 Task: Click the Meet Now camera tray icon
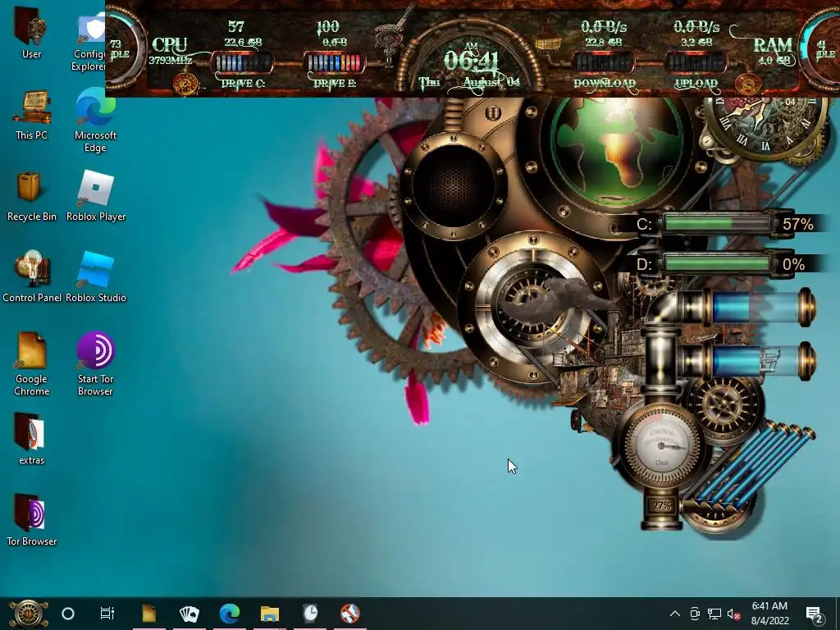click(695, 614)
